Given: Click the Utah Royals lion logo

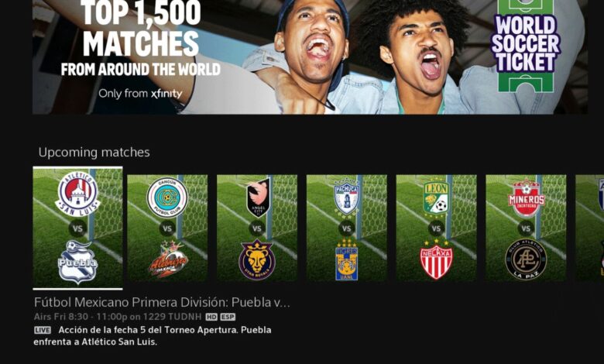Looking at the screenshot, I should click(x=257, y=259).
